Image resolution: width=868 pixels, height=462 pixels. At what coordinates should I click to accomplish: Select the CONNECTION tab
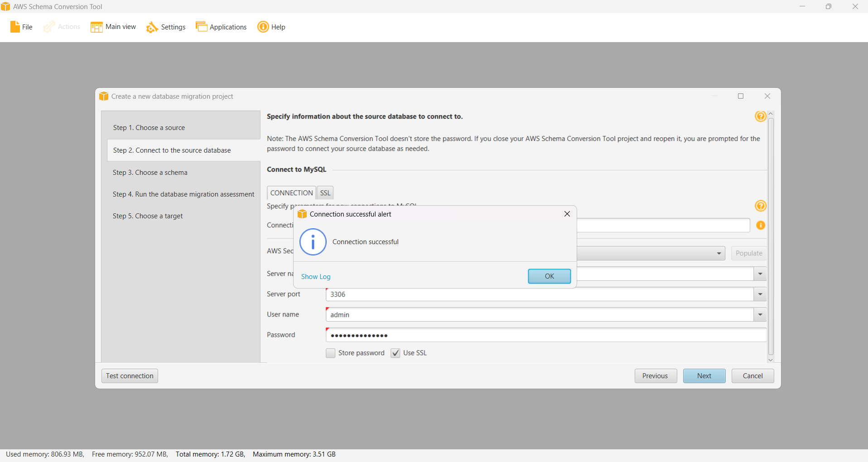pos(291,193)
